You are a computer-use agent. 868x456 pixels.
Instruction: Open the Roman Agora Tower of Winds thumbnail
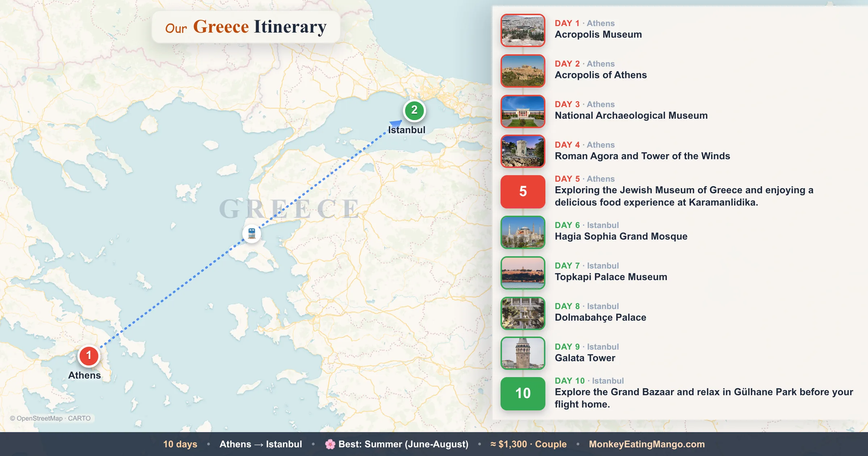coord(523,151)
